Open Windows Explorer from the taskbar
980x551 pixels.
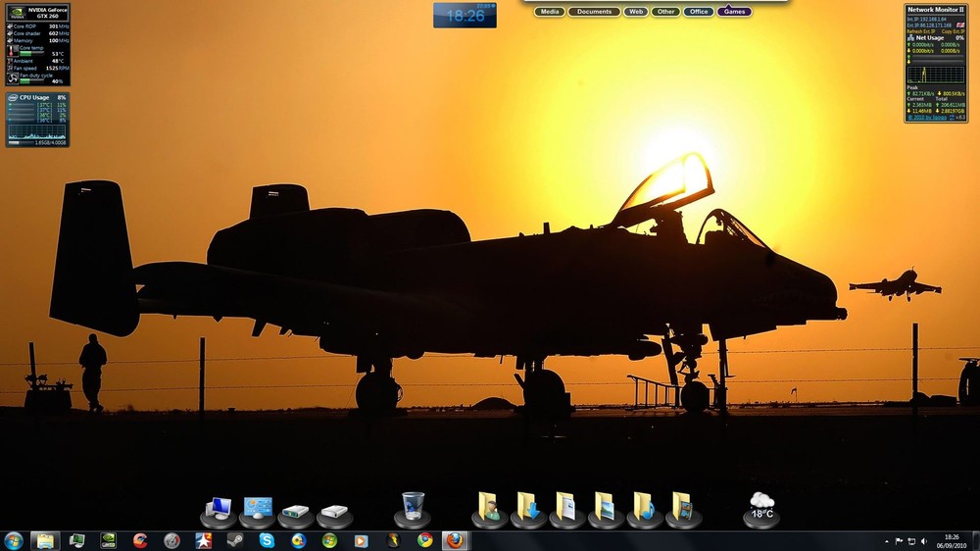(x=45, y=540)
